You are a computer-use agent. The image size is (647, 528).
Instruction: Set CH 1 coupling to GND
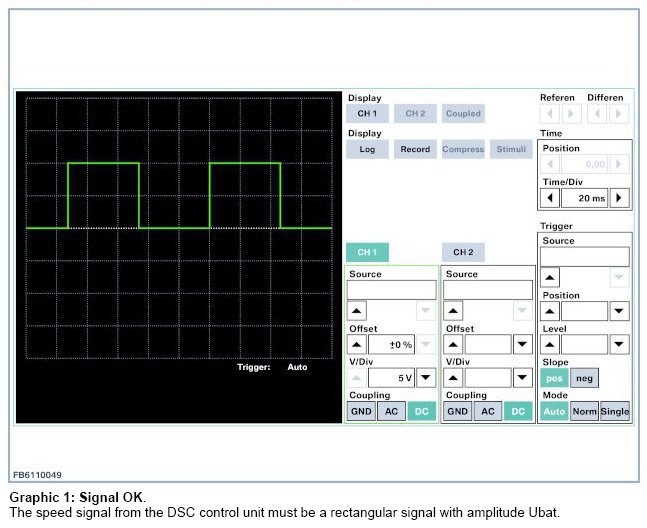pyautogui.click(x=360, y=411)
